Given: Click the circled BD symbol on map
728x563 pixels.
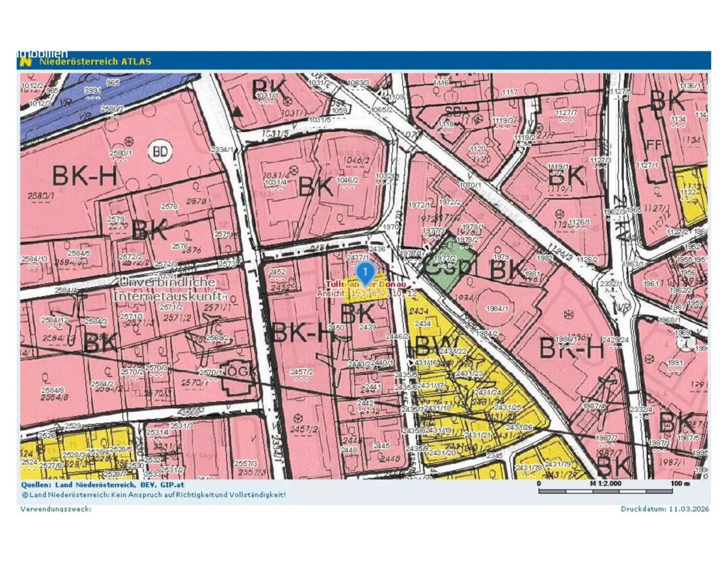Looking at the screenshot, I should [160, 152].
